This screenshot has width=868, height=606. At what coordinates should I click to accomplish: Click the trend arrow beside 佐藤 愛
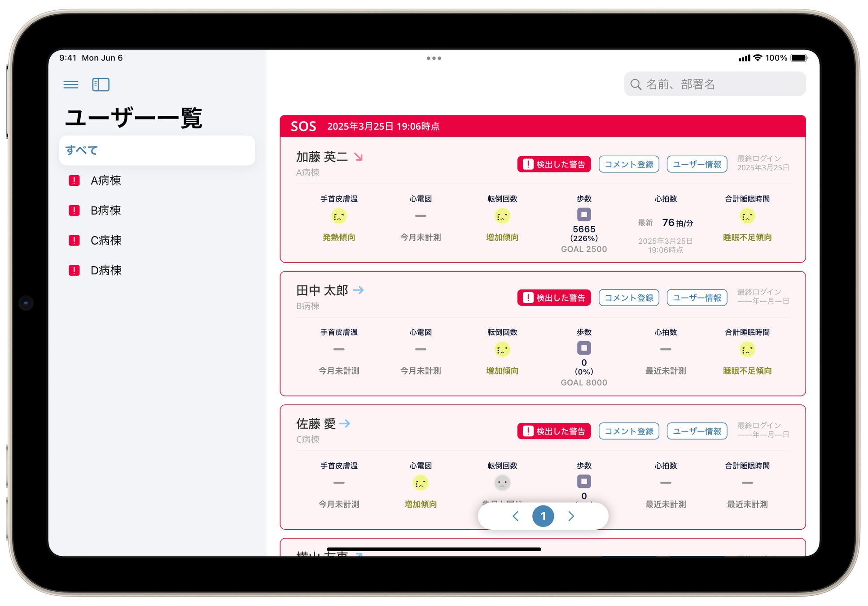[345, 423]
